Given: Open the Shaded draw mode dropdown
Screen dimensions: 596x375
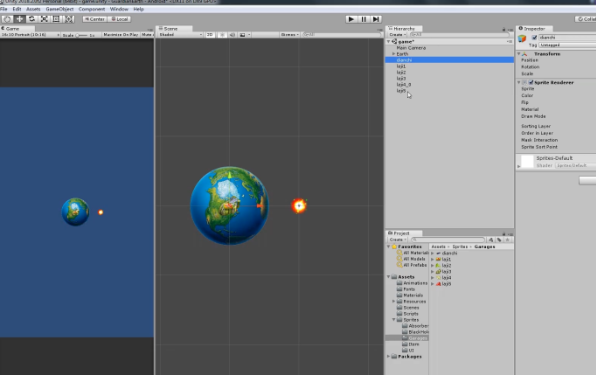Looking at the screenshot, I should pos(180,35).
